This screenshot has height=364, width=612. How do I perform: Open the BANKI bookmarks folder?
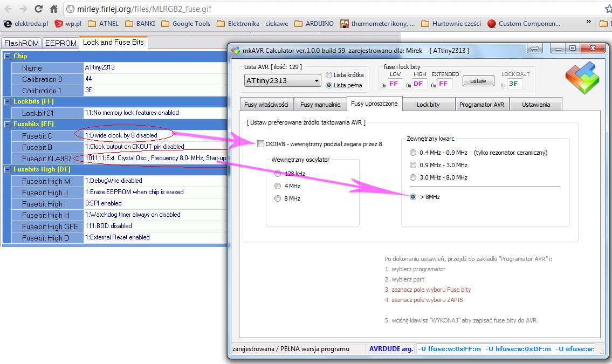click(x=140, y=24)
